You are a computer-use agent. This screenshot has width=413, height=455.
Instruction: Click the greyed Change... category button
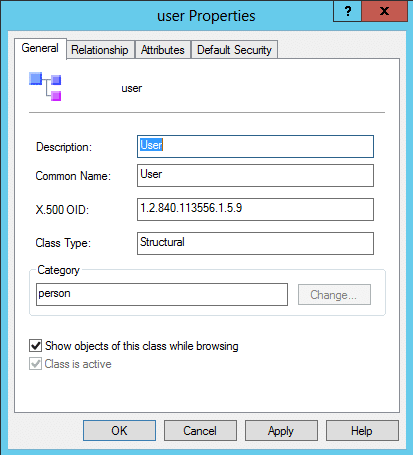pyautogui.click(x=334, y=295)
